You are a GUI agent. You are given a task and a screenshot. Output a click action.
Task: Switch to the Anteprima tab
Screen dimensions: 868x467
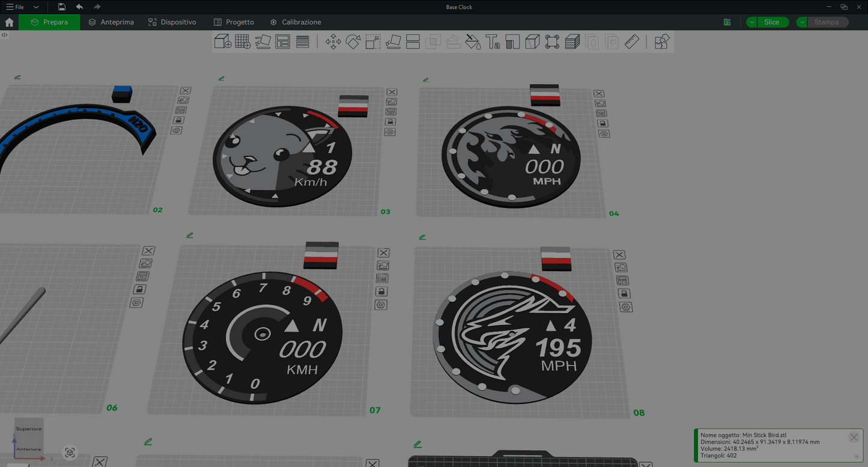pyautogui.click(x=111, y=22)
